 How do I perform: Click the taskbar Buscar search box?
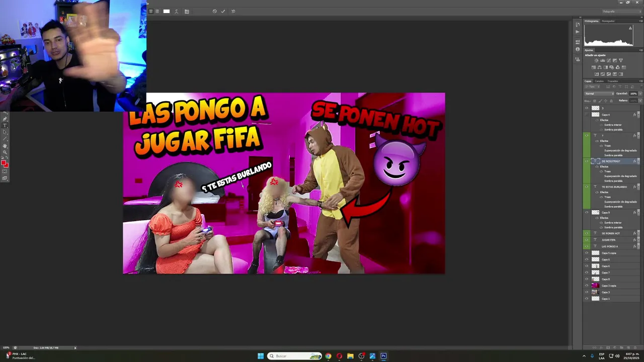[x=295, y=356]
